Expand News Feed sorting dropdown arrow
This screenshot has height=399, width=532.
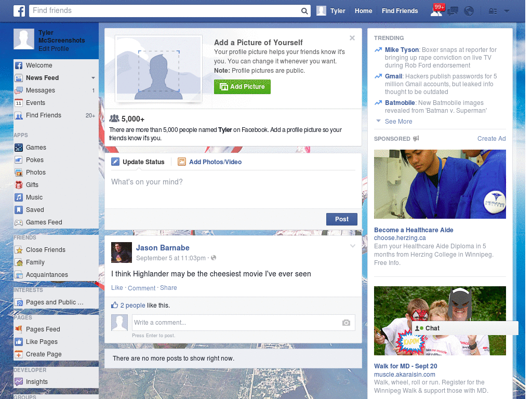pyautogui.click(x=93, y=78)
